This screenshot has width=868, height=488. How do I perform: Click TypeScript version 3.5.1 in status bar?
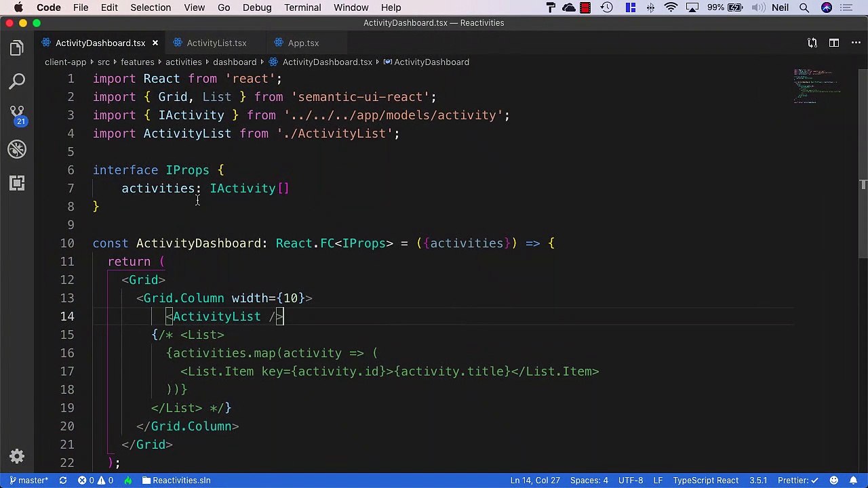click(758, 481)
